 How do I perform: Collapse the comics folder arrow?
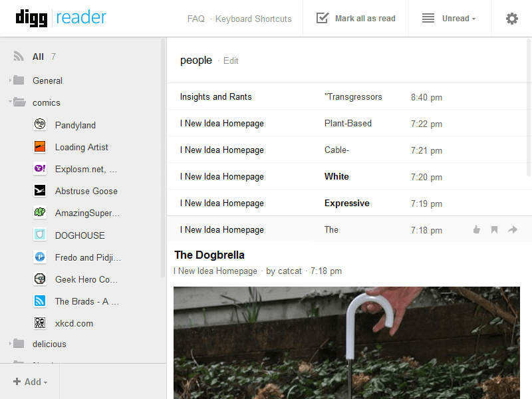point(10,101)
